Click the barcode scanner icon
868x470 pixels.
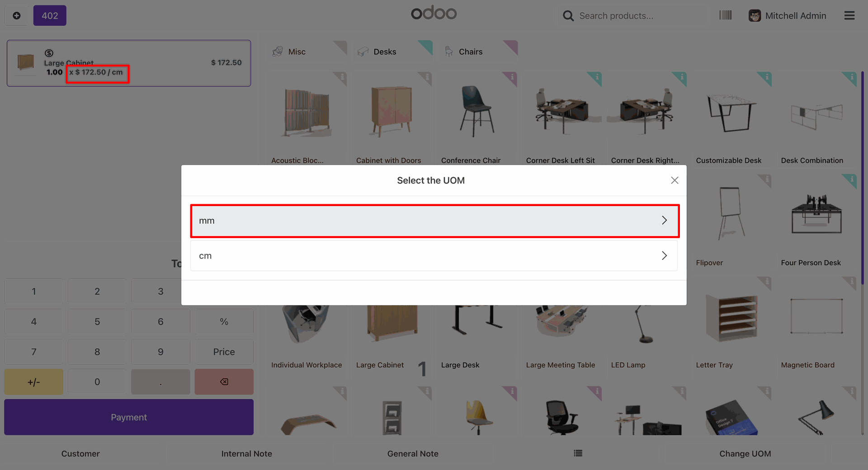(725, 15)
